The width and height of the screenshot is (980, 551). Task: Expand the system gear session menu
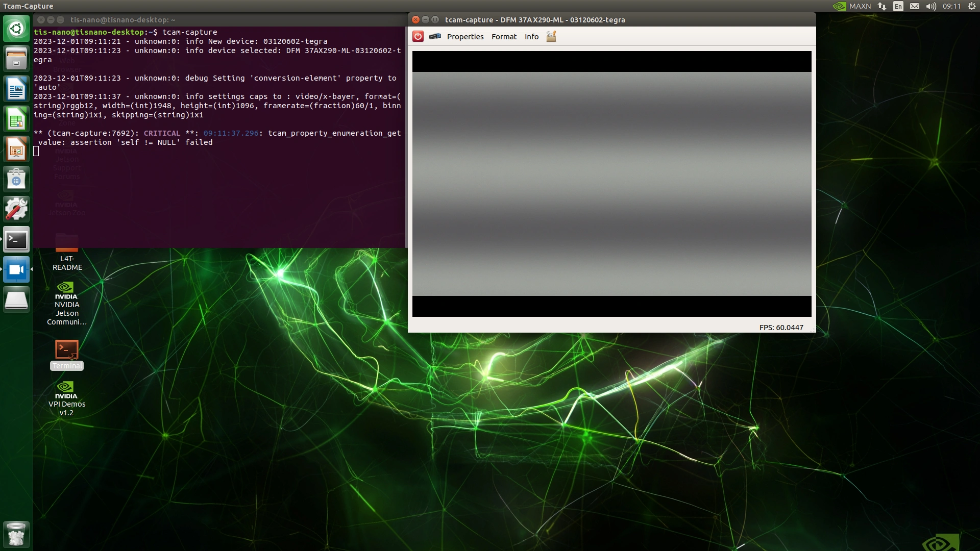tap(972, 6)
